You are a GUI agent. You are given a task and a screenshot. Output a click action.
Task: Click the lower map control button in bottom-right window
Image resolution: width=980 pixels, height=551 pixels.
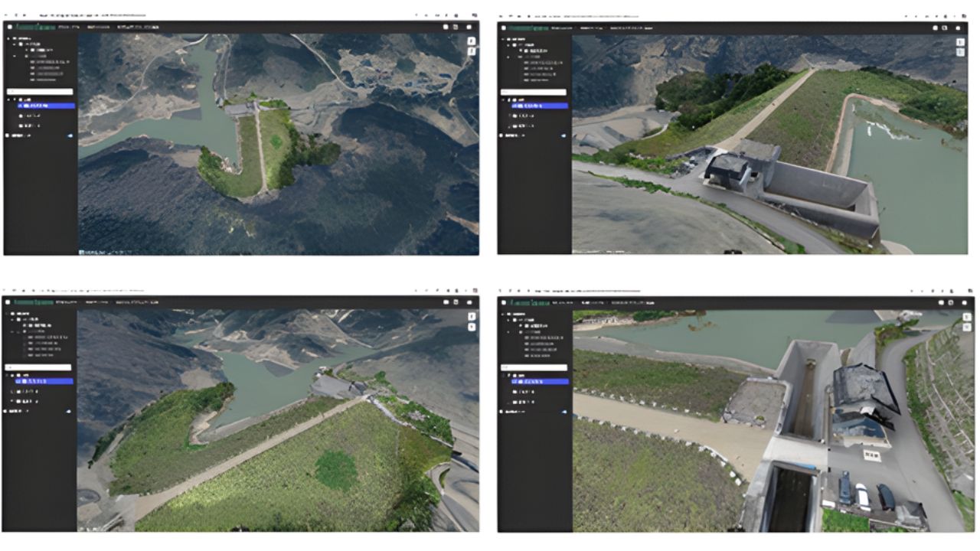966,327
